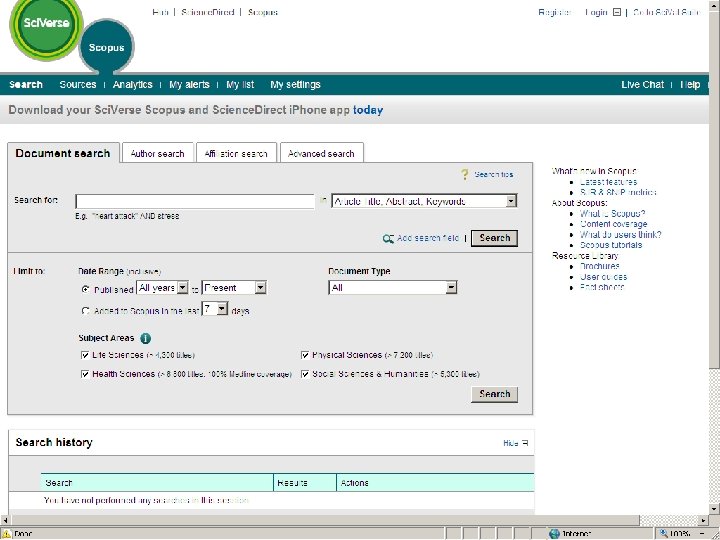The image size is (720, 540).
Task: Click the Scopus top link
Action: pyautogui.click(x=263, y=12)
